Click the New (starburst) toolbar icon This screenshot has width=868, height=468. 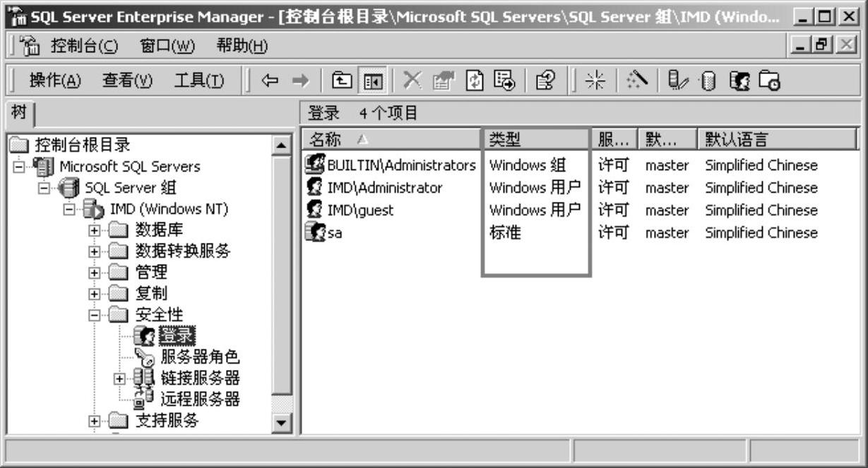tap(596, 81)
